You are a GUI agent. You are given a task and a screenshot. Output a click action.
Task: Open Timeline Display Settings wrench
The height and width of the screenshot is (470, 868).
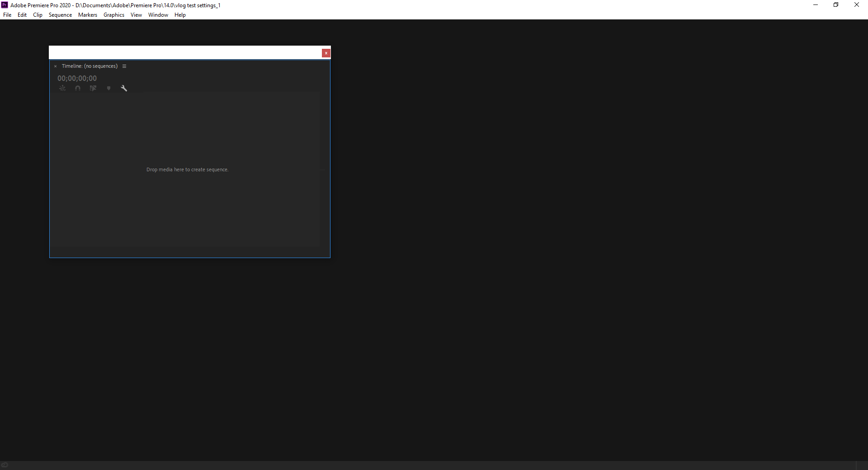(124, 88)
